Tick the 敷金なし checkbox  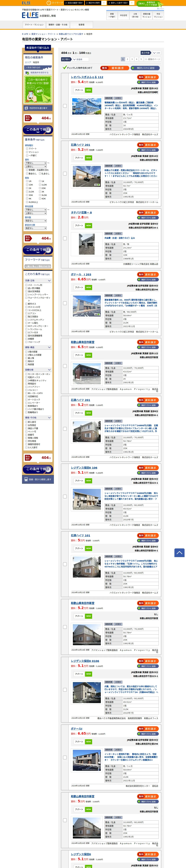click(27, 174)
